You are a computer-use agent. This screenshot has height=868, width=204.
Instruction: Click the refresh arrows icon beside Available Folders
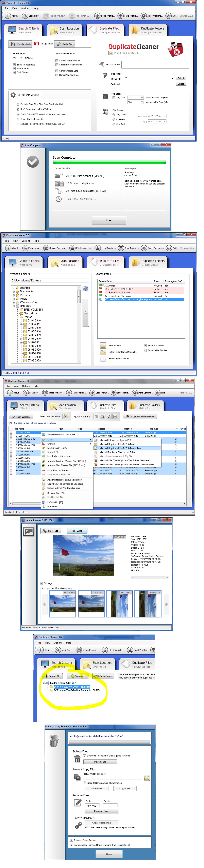85,289
